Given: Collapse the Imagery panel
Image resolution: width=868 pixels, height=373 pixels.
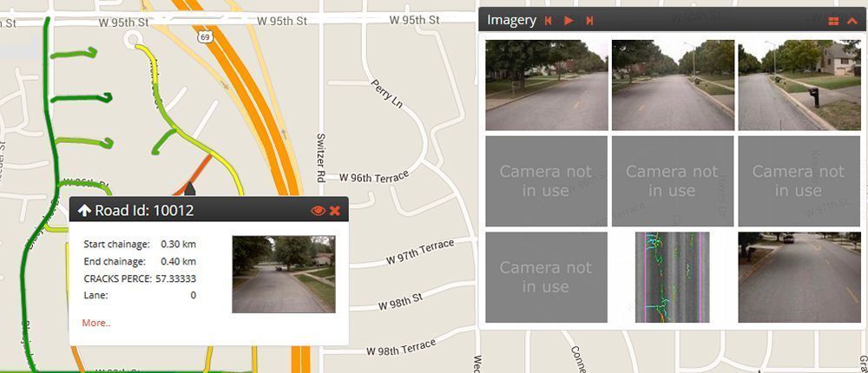Looking at the screenshot, I should pyautogui.click(x=852, y=21).
